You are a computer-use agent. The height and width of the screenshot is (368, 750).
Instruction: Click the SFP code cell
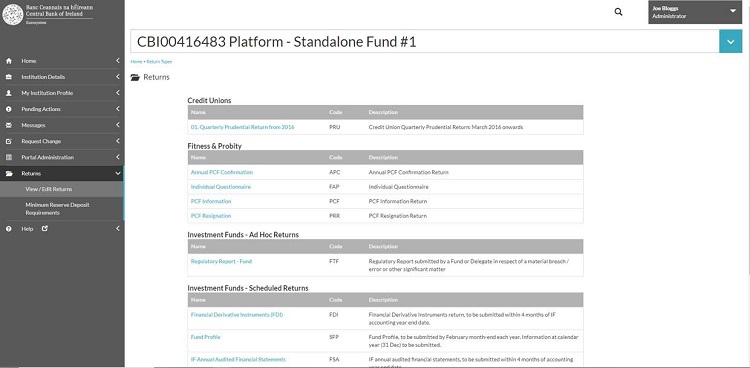point(334,337)
